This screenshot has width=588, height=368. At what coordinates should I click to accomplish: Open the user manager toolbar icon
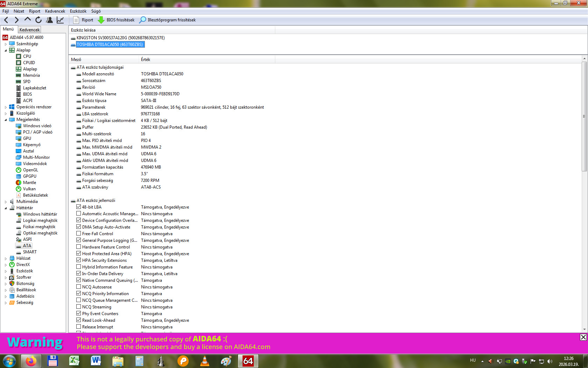pos(49,20)
